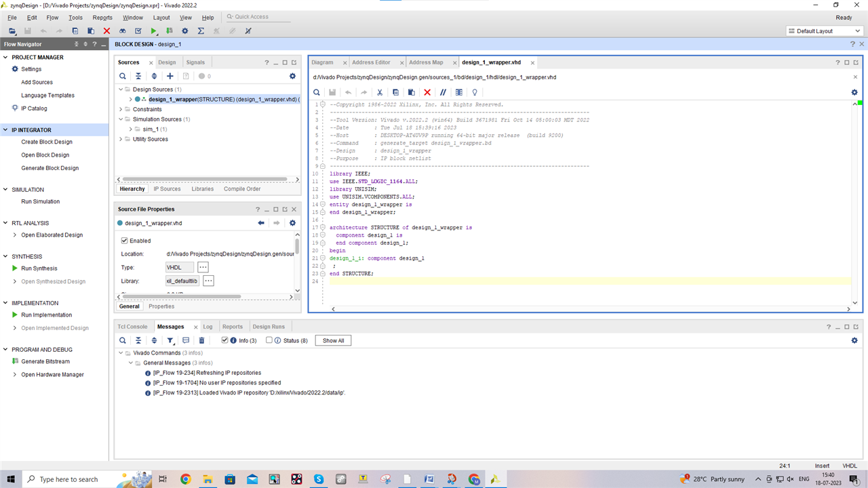Click Run Synthesis in Flow Navigator
This screenshot has height=488, width=868.
click(39, 268)
